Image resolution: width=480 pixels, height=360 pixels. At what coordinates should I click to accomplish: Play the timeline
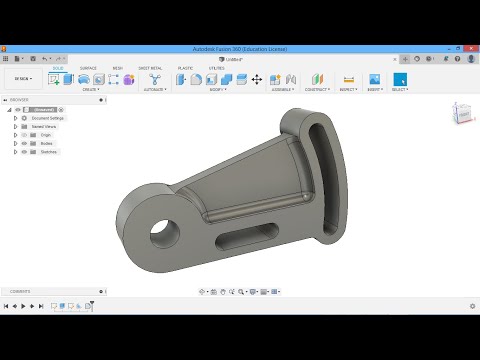pyautogui.click(x=23, y=306)
